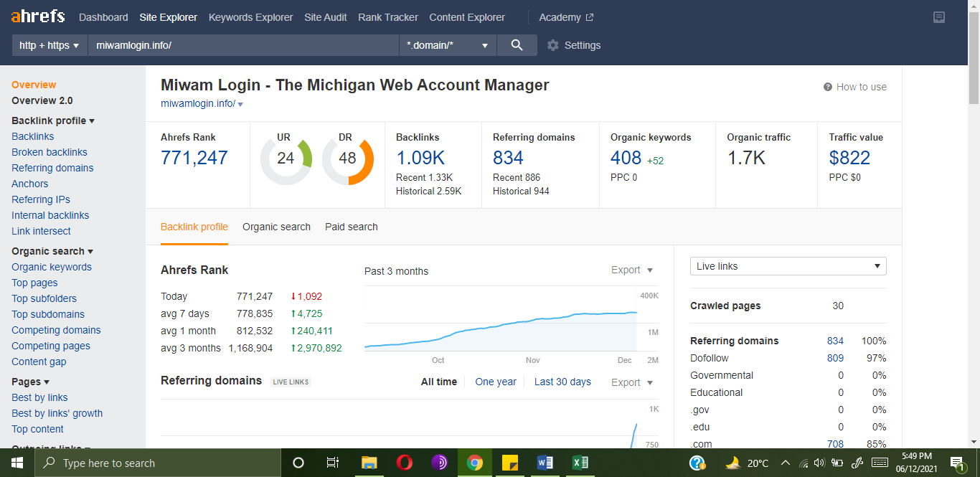
Task: Open the Word icon in the taskbar
Action: pyautogui.click(x=545, y=463)
